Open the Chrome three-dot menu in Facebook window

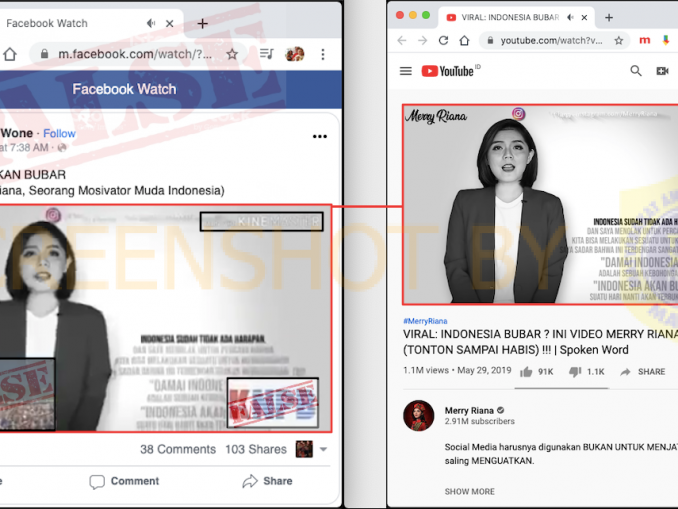tap(323, 54)
